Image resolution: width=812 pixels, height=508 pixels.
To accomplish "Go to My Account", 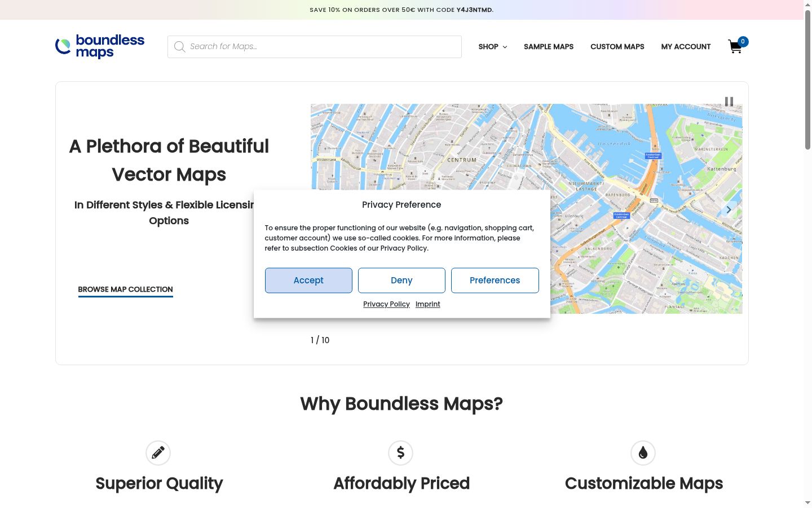I will [x=686, y=47].
